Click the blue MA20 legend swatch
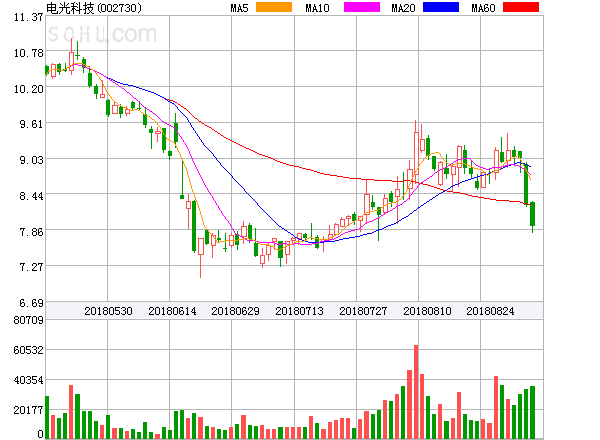Viewport: 600px width, 440px height. (441, 7)
